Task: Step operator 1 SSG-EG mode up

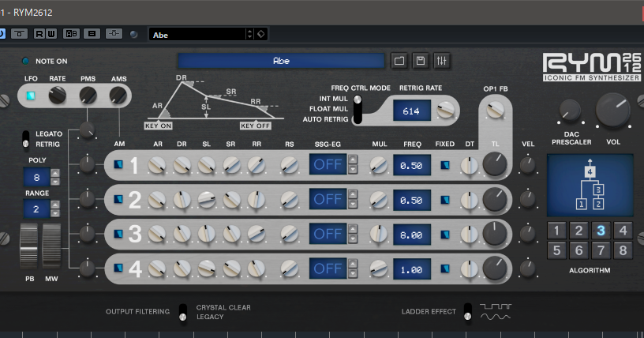Action: click(x=353, y=160)
